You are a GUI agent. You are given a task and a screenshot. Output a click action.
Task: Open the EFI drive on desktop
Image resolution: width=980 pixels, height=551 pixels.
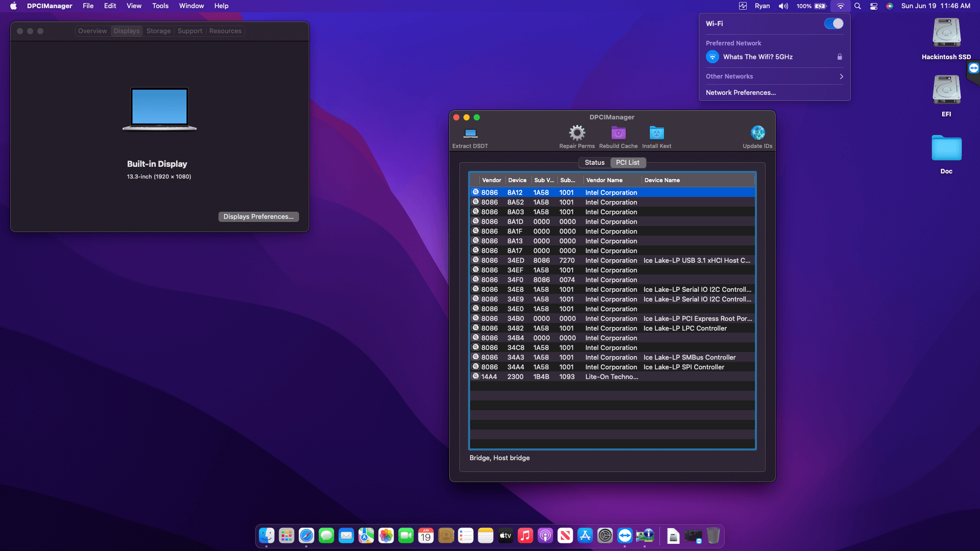946,91
